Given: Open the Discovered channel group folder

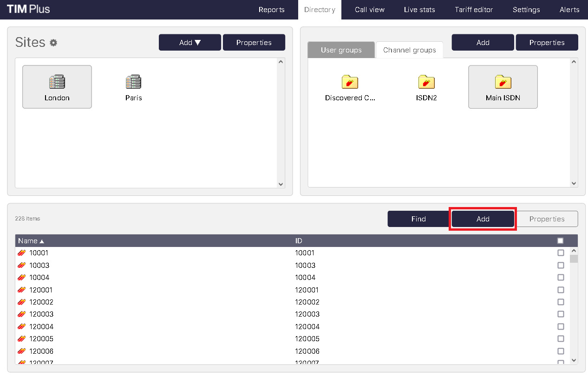Looking at the screenshot, I should [349, 82].
